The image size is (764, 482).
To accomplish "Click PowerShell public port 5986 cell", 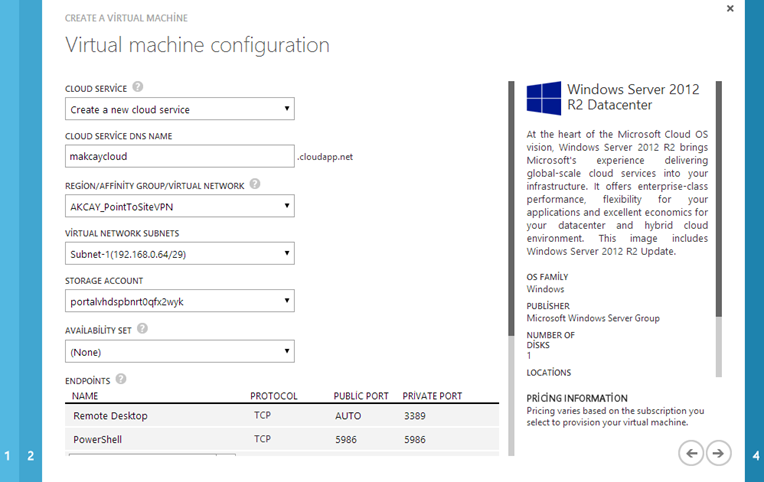I will click(x=346, y=439).
